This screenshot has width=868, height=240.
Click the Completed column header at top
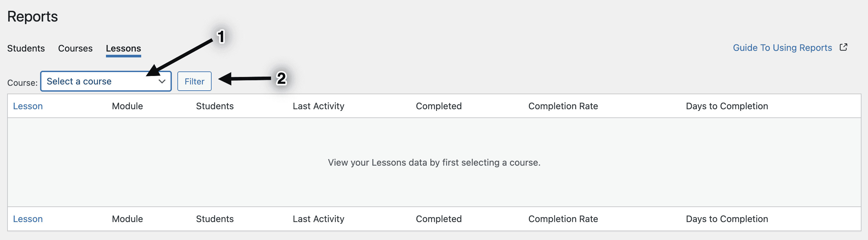click(439, 106)
